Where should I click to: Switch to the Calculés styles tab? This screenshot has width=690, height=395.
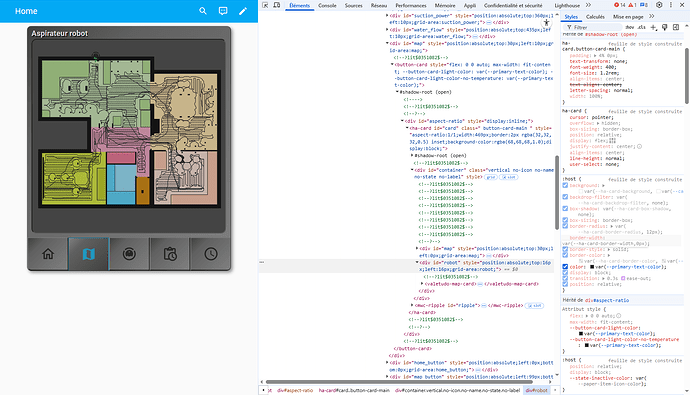[x=595, y=17]
